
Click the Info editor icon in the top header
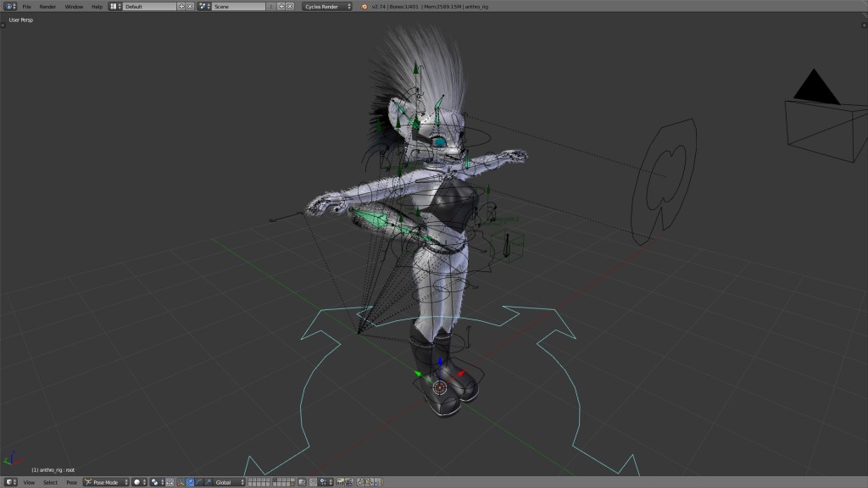click(8, 7)
